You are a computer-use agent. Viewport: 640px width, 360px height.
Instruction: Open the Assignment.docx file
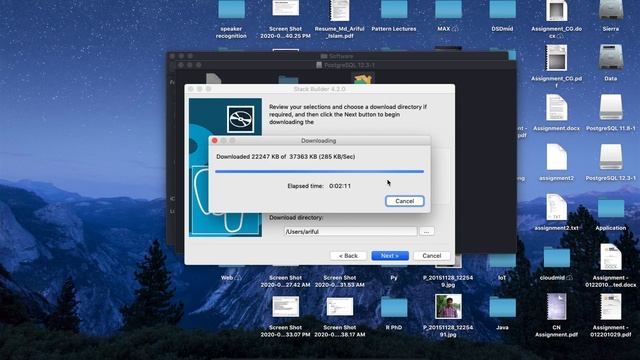(x=556, y=107)
